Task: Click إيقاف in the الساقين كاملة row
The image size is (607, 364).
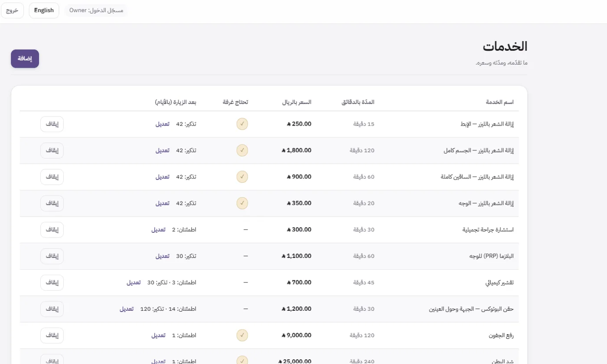Action: (x=52, y=177)
